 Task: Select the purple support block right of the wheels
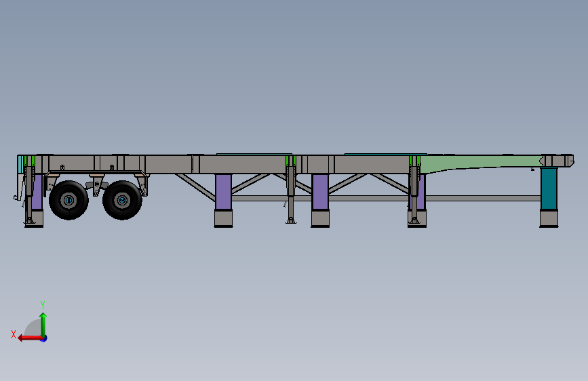224,192
